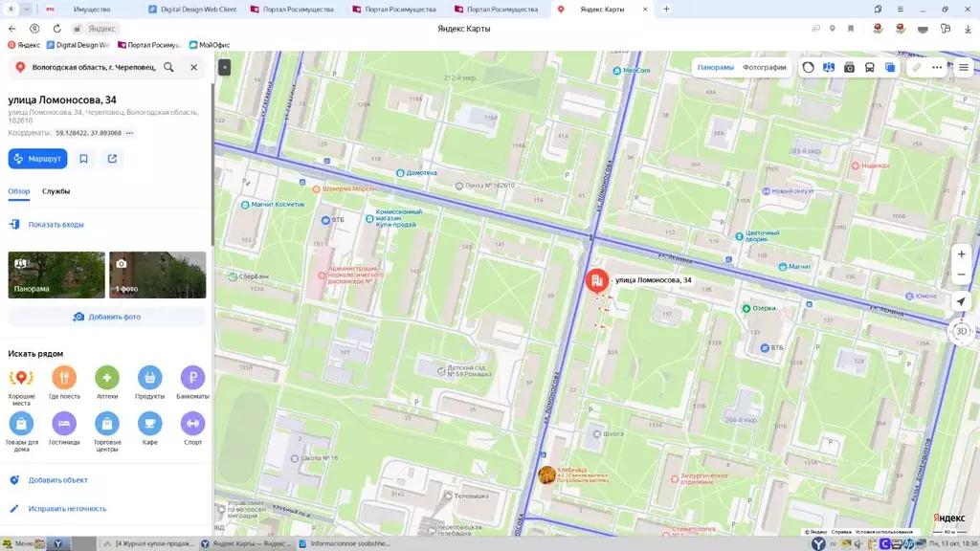Open the Панорама thumbnail
Screen dimensions: 980x551
point(56,275)
